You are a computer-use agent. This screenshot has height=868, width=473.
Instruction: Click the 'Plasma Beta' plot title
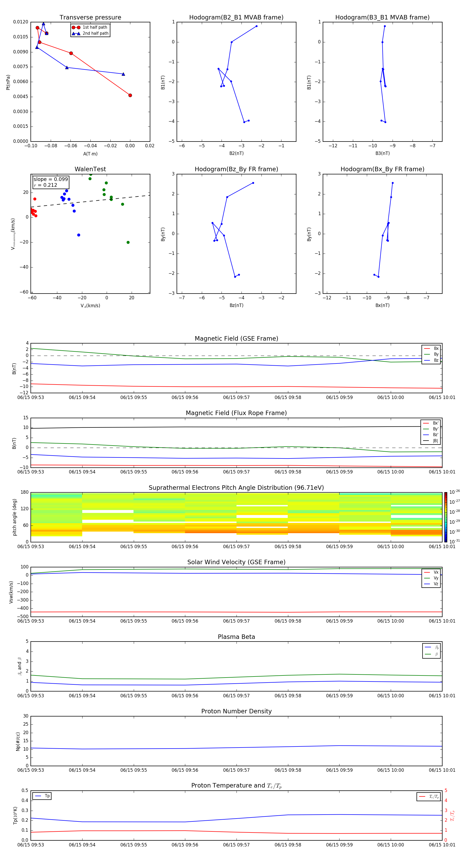click(x=236, y=637)
